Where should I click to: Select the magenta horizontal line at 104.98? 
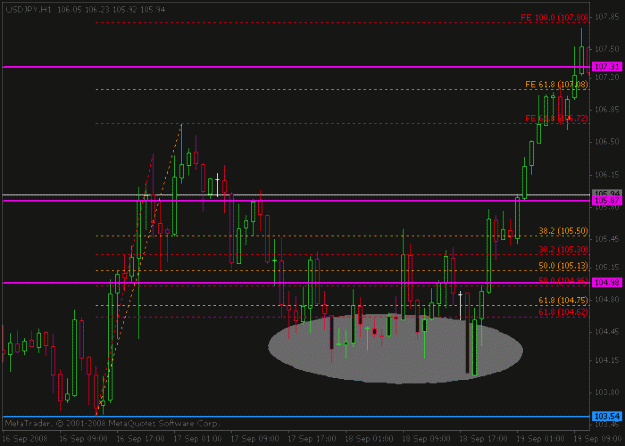pos(297,283)
